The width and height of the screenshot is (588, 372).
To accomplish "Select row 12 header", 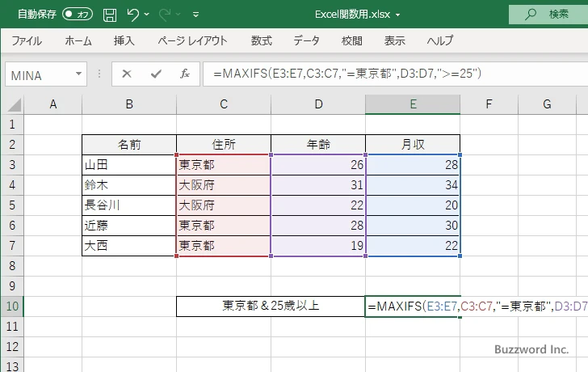I will (x=12, y=347).
